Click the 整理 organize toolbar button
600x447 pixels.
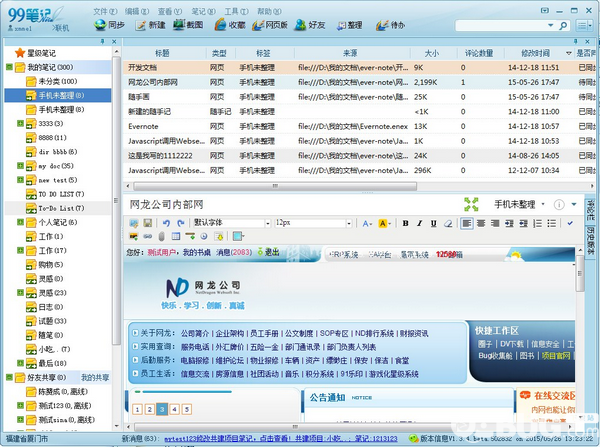(x=349, y=25)
